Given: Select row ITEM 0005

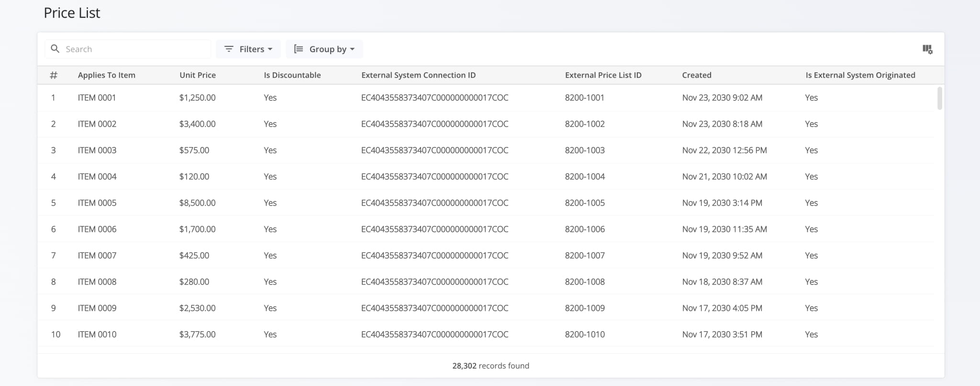Looking at the screenshot, I should 486,203.
